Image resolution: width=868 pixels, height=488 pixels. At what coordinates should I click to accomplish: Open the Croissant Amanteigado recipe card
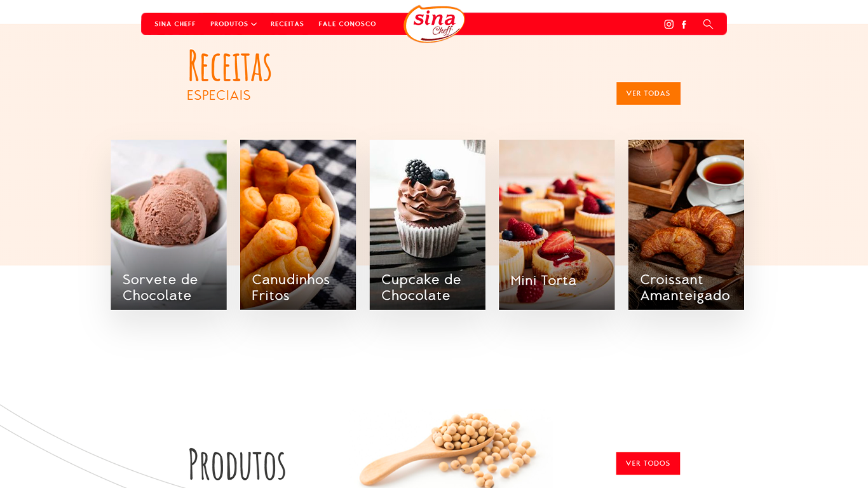click(686, 225)
